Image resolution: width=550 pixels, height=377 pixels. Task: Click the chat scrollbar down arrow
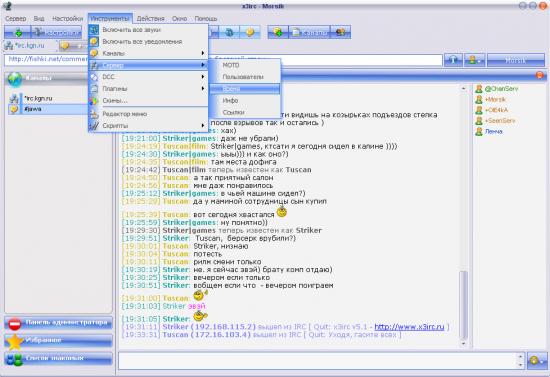tap(463, 344)
